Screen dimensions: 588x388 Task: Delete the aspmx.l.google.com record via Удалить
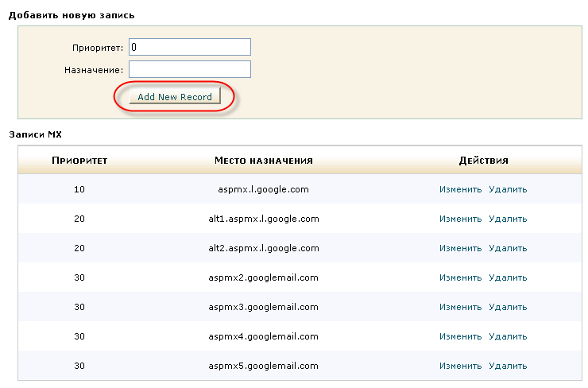tap(508, 189)
